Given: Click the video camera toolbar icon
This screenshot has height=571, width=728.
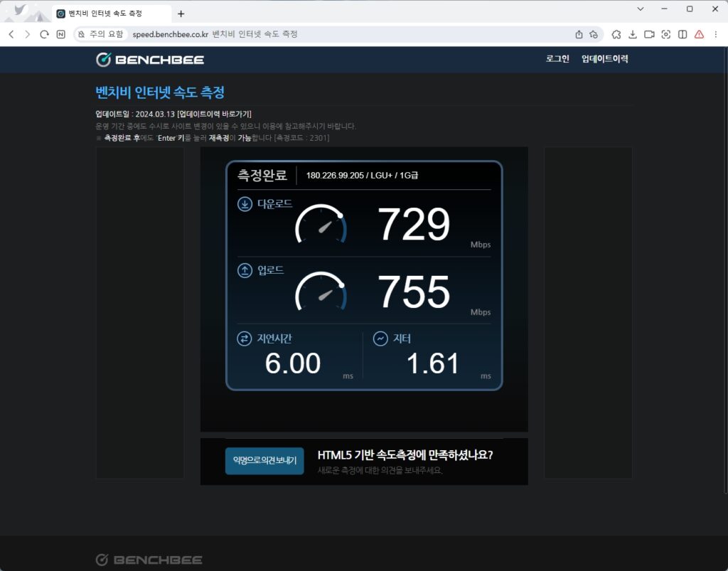Looking at the screenshot, I should [x=649, y=34].
